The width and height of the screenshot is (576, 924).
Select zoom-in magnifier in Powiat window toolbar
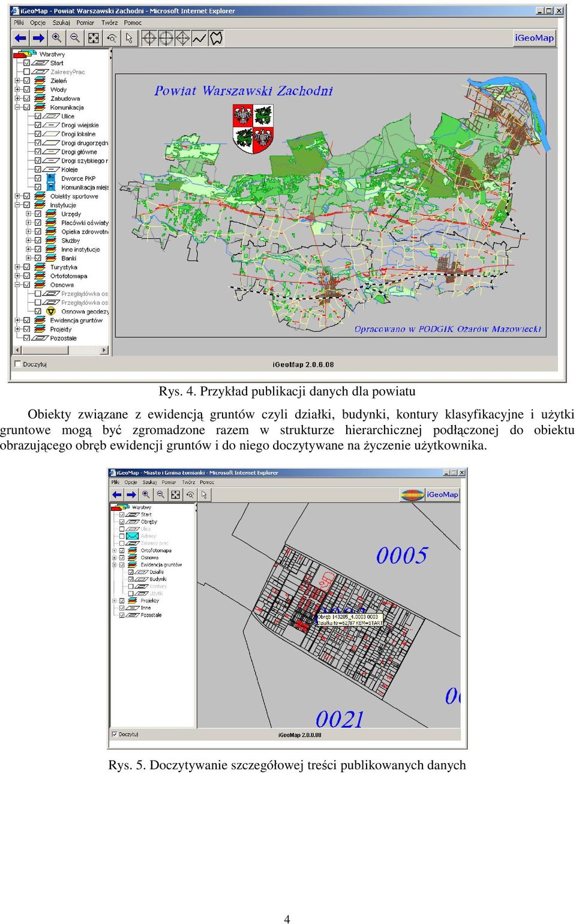coord(57,38)
